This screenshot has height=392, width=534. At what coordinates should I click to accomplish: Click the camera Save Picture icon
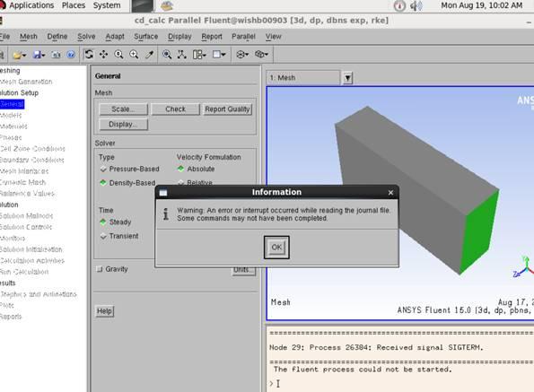[56, 55]
